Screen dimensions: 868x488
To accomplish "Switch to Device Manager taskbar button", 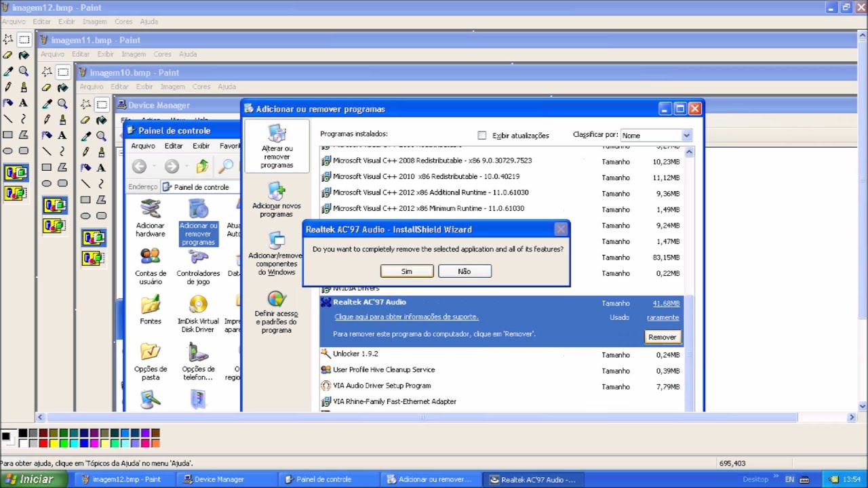I will [228, 479].
